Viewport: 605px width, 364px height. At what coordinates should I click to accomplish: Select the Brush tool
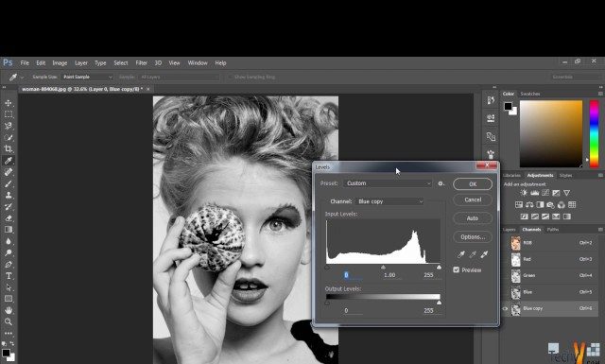pyautogui.click(x=9, y=183)
